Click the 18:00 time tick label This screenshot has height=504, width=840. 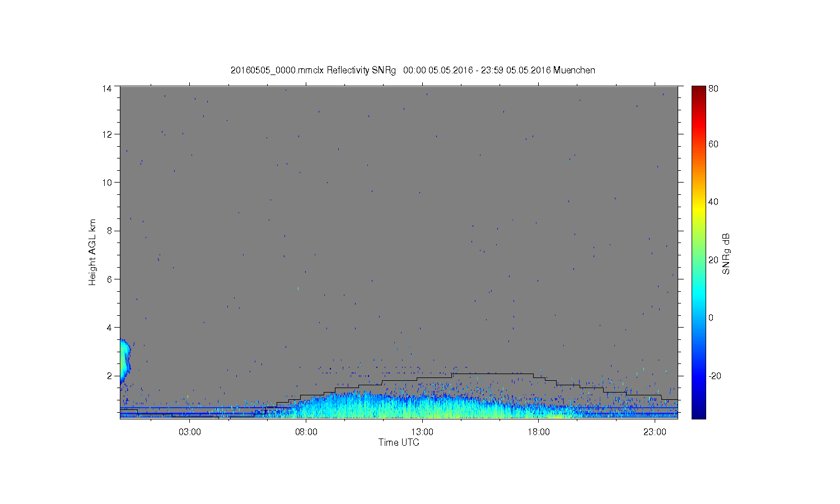coord(538,432)
